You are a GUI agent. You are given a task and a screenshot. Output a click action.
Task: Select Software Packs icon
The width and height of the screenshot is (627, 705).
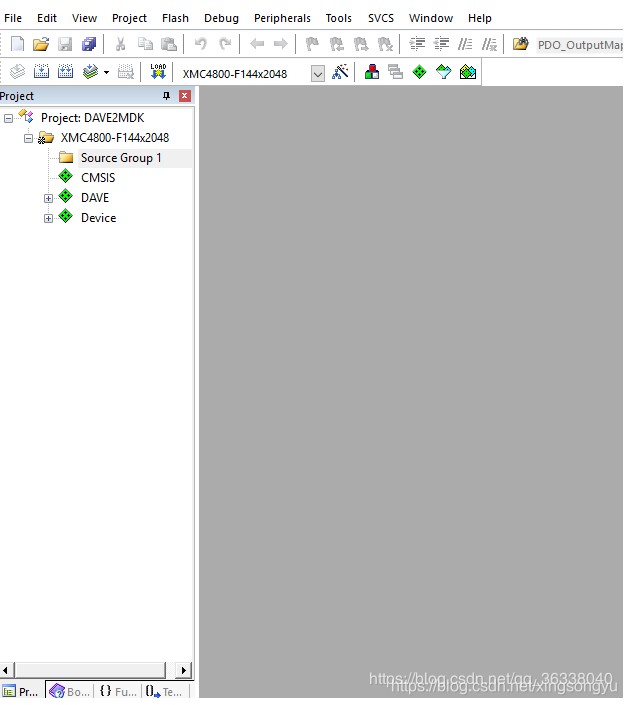[444, 72]
